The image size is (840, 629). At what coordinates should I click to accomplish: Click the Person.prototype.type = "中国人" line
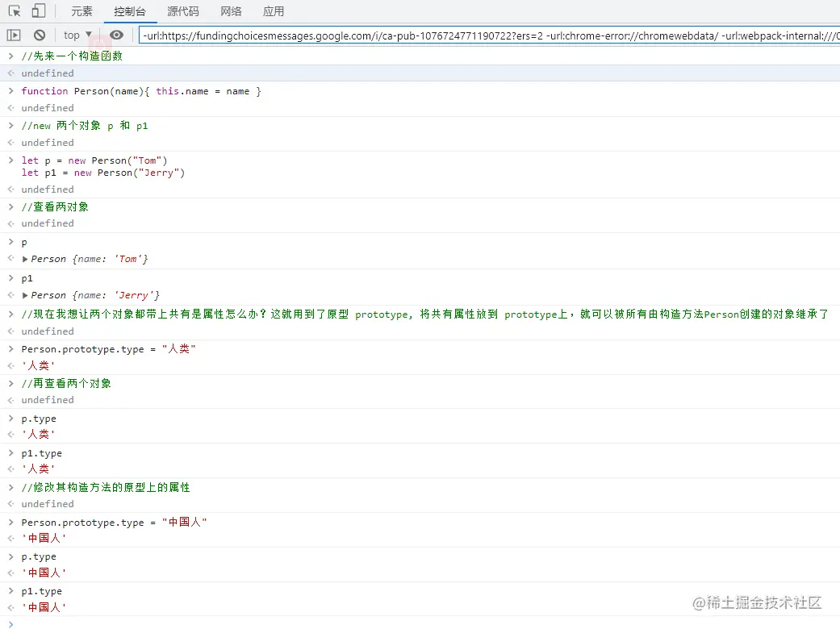114,523
